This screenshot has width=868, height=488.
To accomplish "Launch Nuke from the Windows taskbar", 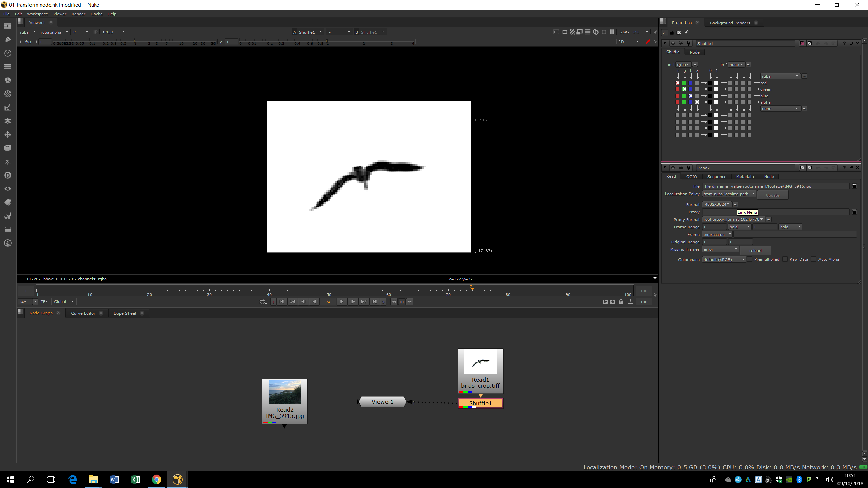I will click(x=177, y=479).
